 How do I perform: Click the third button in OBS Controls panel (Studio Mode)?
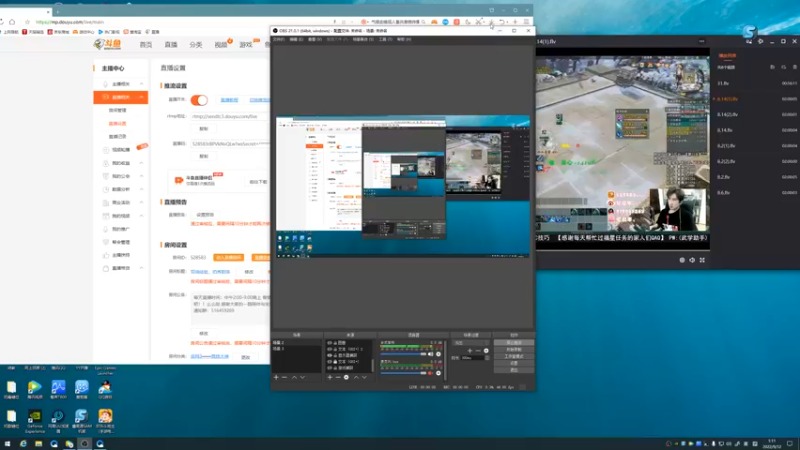pos(514,357)
